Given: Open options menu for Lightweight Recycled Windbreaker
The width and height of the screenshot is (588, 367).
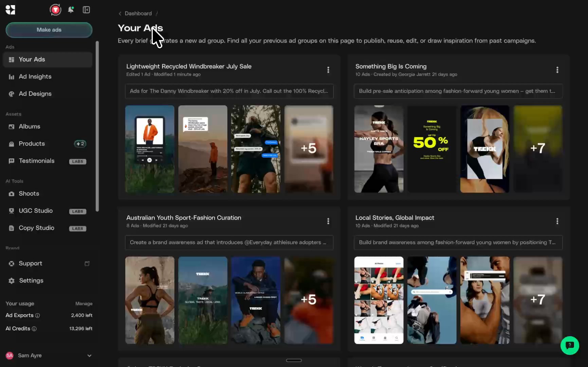Looking at the screenshot, I should [328, 70].
